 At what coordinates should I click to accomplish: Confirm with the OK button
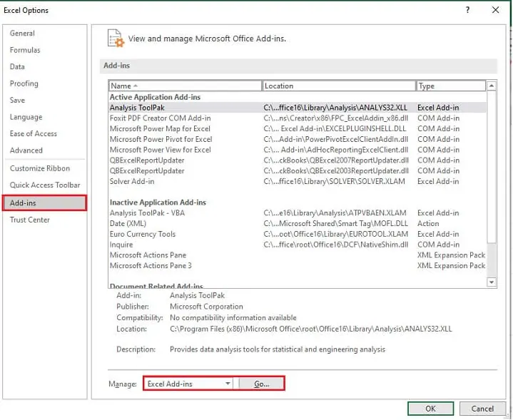tap(430, 409)
